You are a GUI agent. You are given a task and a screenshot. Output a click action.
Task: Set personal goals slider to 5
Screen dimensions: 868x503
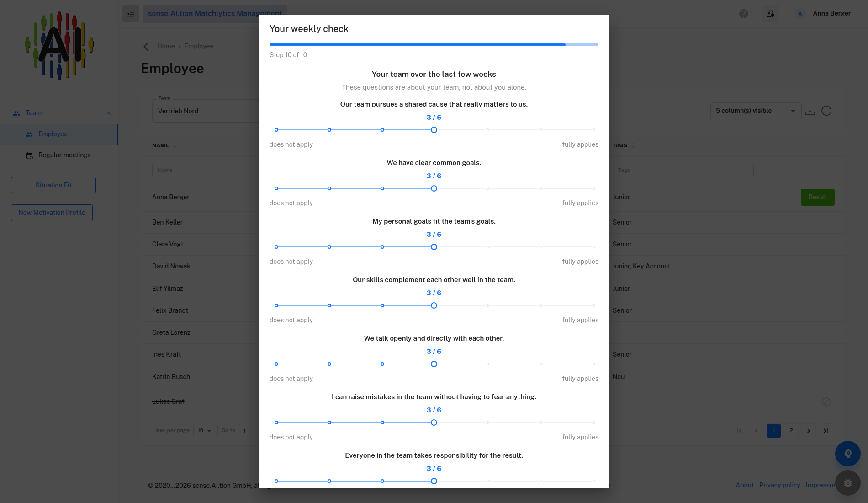(541, 247)
